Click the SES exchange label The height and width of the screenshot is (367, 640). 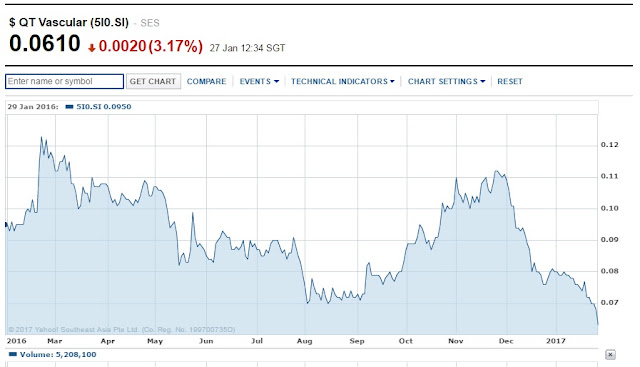(150, 23)
